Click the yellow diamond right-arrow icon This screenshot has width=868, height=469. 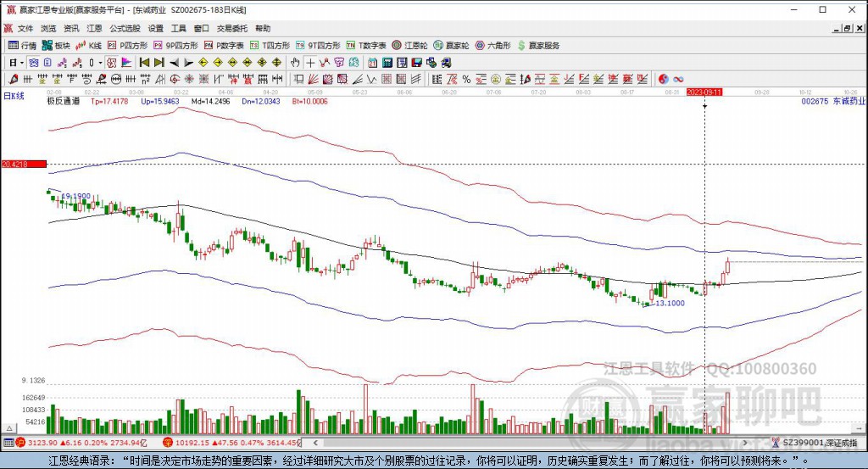click(x=218, y=63)
